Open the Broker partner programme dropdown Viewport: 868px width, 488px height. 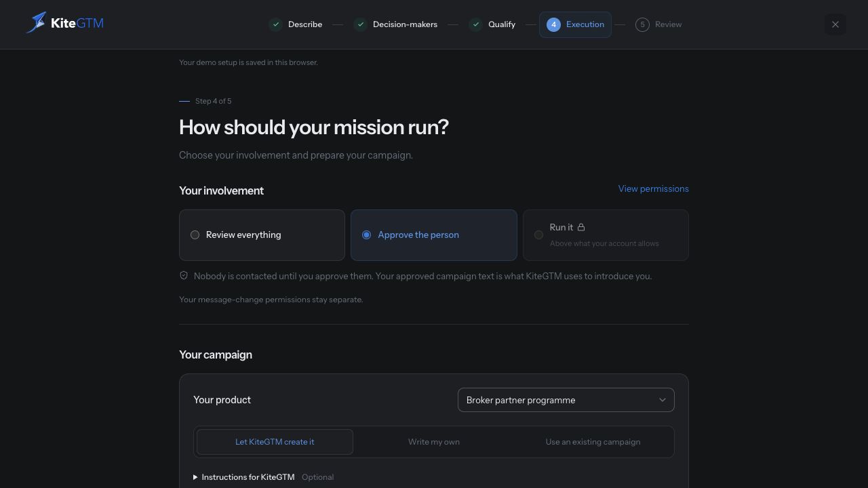[566, 400]
